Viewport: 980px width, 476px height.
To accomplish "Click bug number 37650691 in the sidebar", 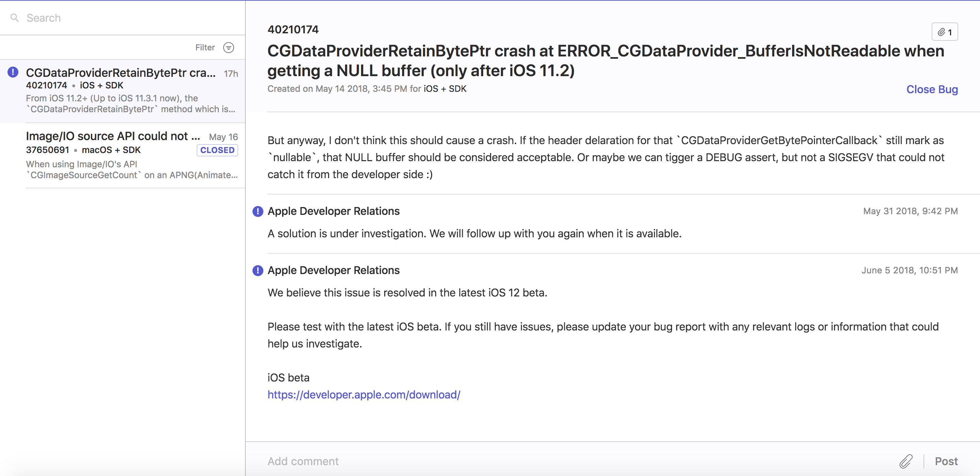I will (48, 150).
